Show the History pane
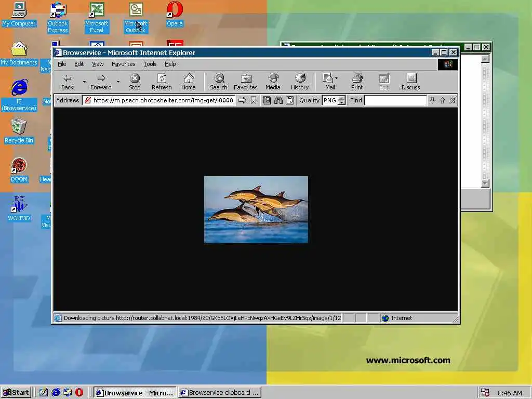 [x=300, y=82]
